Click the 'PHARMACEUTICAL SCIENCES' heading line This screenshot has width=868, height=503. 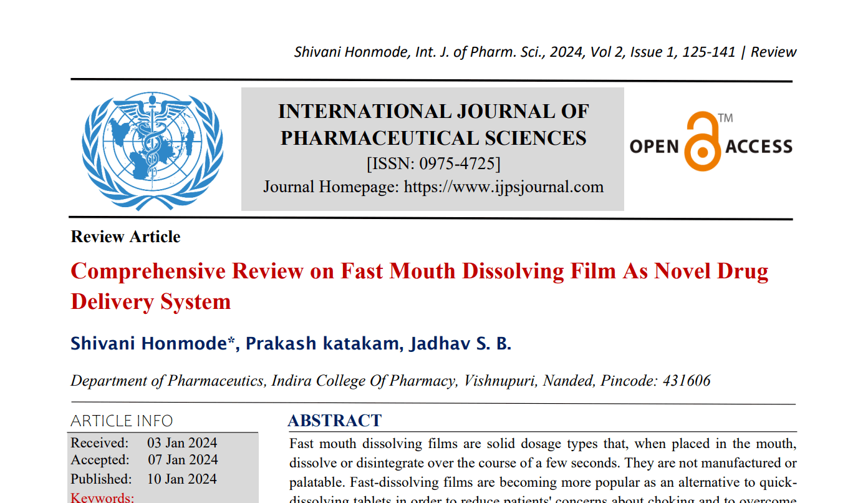point(433,138)
